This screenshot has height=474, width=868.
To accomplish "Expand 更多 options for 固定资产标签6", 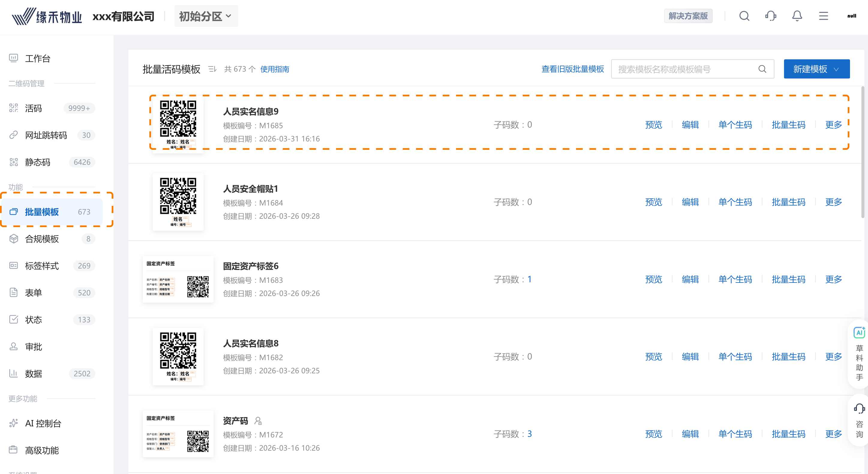I will 833,279.
